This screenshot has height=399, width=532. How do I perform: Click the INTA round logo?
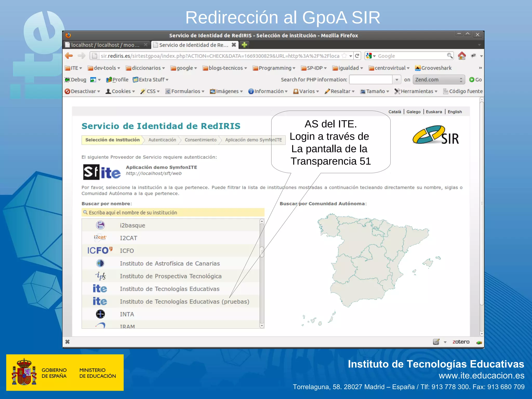coord(100,314)
